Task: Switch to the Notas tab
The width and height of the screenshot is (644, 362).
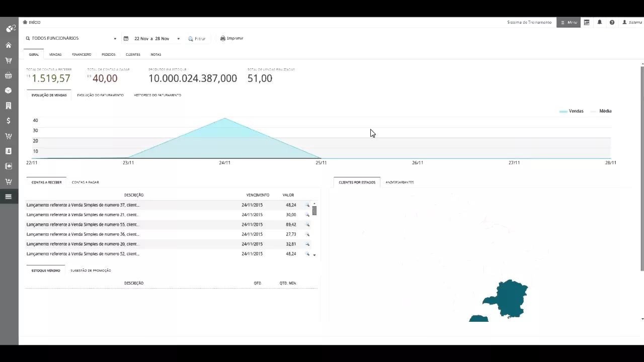Action: [x=156, y=54]
